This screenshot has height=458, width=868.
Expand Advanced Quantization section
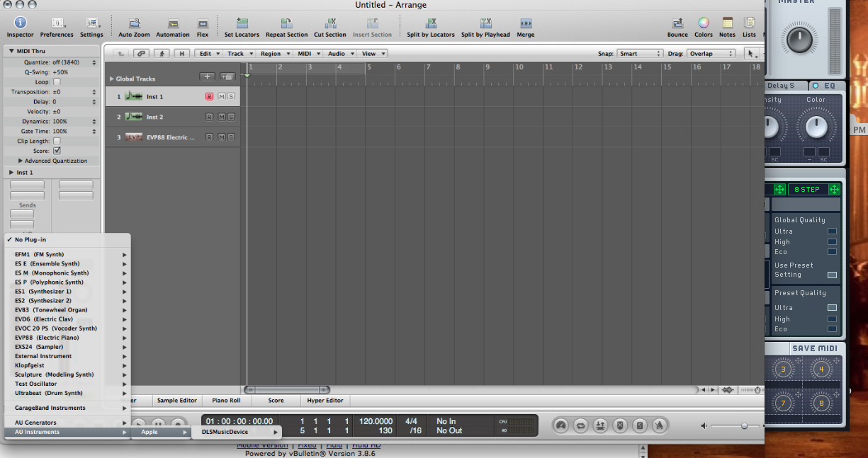21,161
